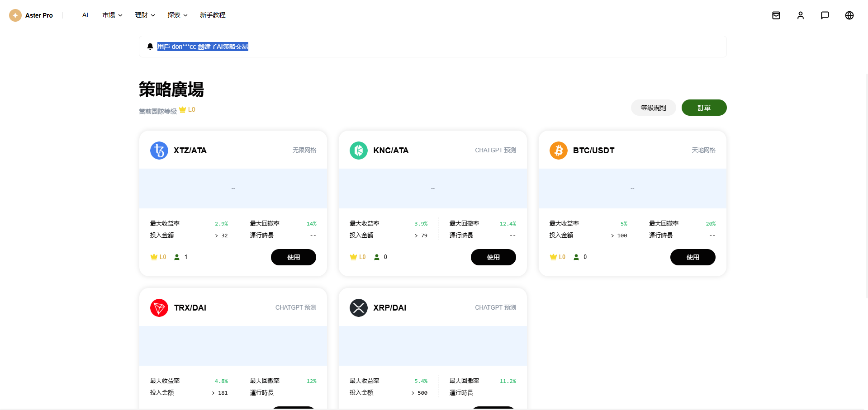Viewport: 868px width, 410px height.
Task: Click the notification bell icon
Action: click(150, 47)
